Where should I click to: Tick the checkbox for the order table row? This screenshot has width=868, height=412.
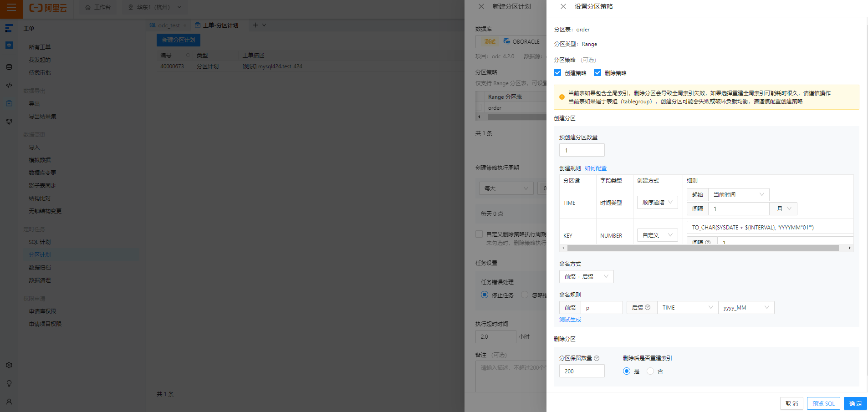pos(479,107)
